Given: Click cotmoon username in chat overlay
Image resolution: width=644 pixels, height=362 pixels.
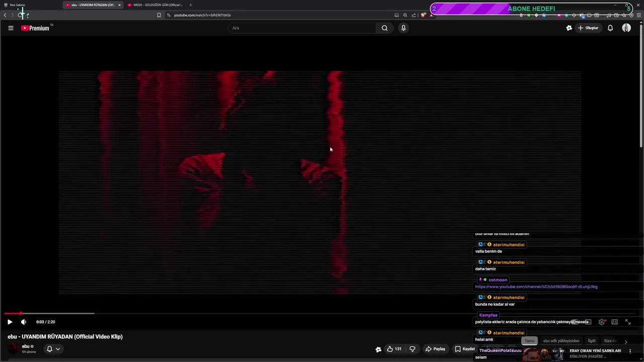Looking at the screenshot, I should pyautogui.click(x=498, y=280).
